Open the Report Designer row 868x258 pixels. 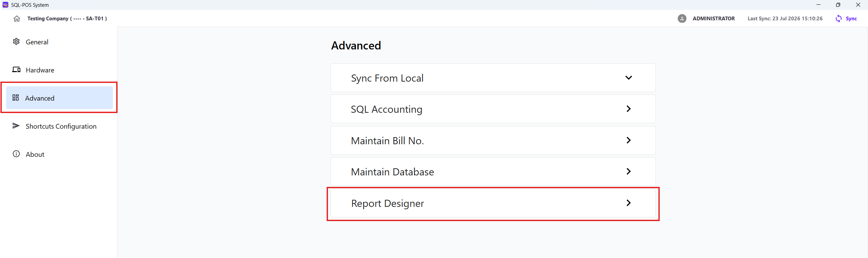(493, 203)
